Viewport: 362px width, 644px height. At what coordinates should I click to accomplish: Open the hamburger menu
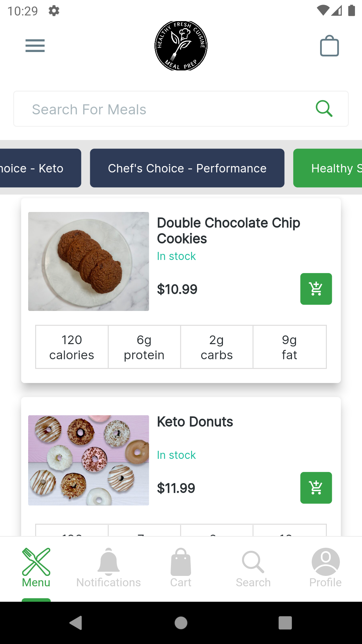coord(35,46)
